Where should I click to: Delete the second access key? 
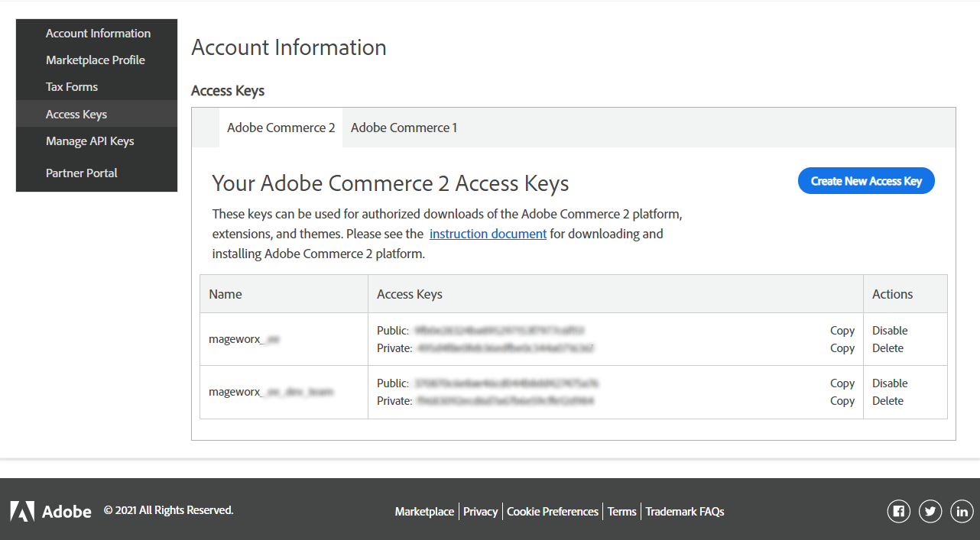point(888,400)
